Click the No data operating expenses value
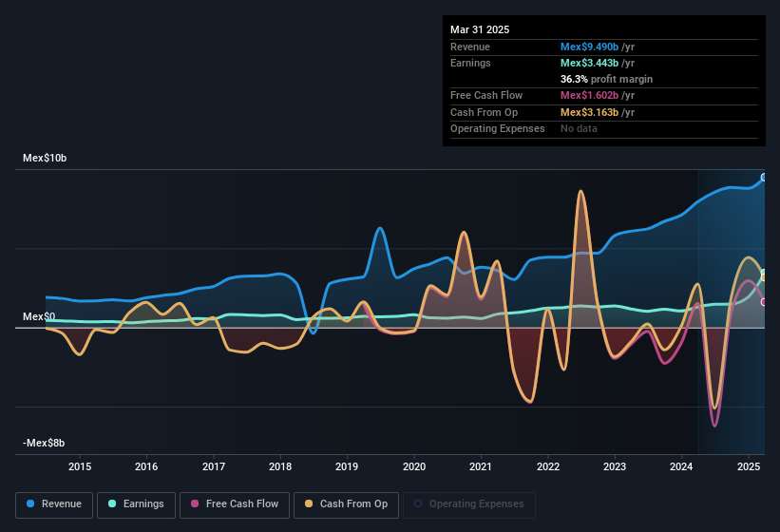This screenshot has width=780, height=532. click(579, 129)
